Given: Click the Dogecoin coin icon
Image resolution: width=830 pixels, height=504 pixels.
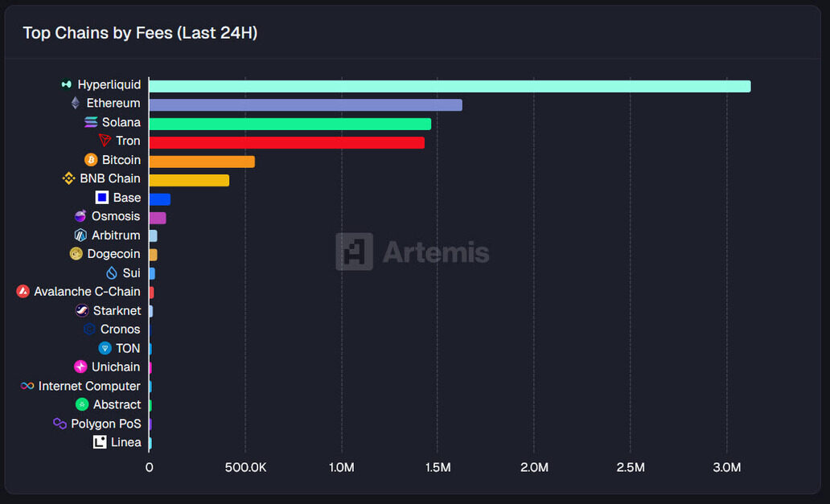Looking at the screenshot, I should click(x=76, y=254).
